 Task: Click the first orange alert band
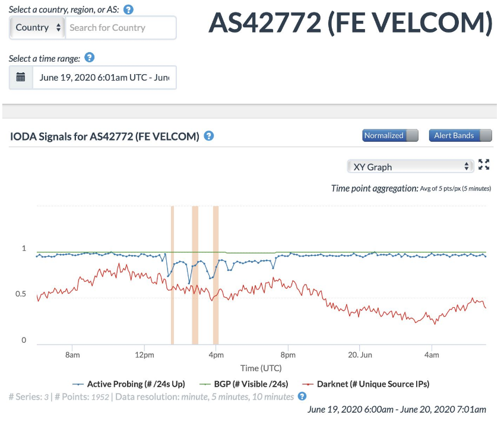pos(173,275)
